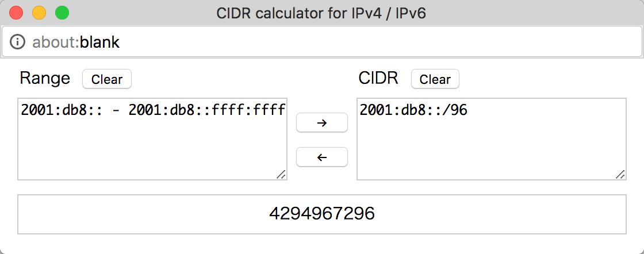The image size is (644, 254).
Task: Click the right arrow convert-to-CIDR button
Action: tap(321, 122)
